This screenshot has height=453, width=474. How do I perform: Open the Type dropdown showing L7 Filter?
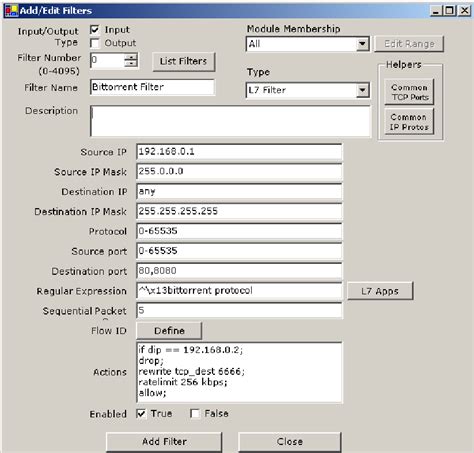362,90
